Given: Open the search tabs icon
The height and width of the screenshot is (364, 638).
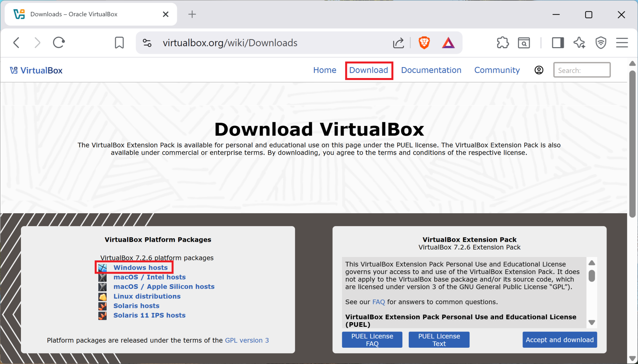Looking at the screenshot, I should point(524,43).
